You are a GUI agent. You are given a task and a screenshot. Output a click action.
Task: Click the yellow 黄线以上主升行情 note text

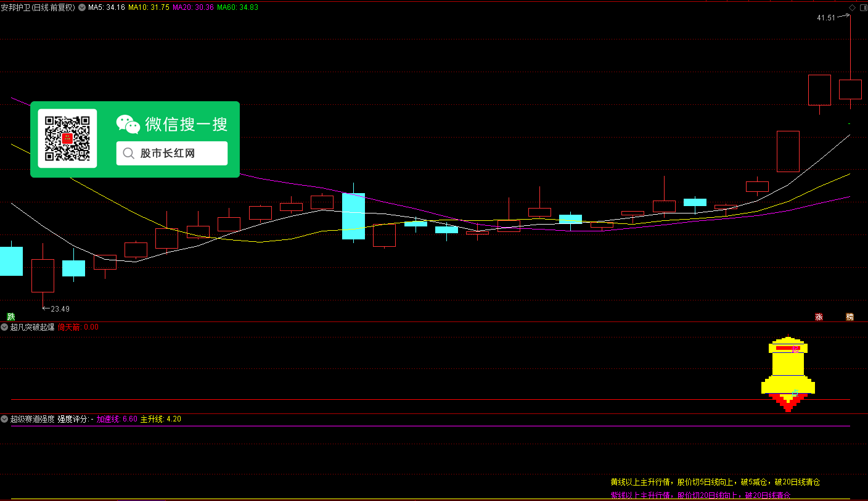(x=715, y=482)
